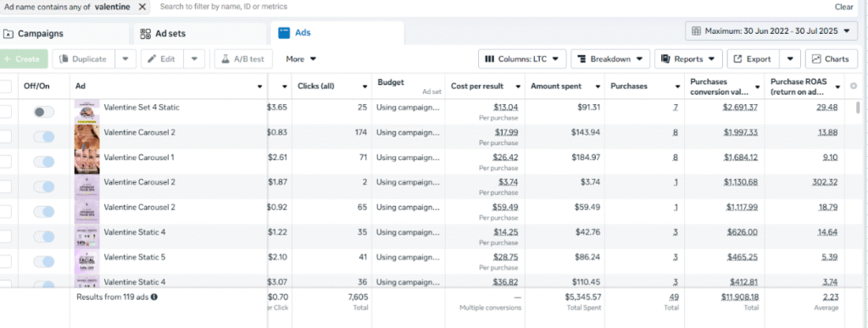Turn on the Valentine Set 4 Static toggle
Screen dimensions: 868x328
pos(44,112)
